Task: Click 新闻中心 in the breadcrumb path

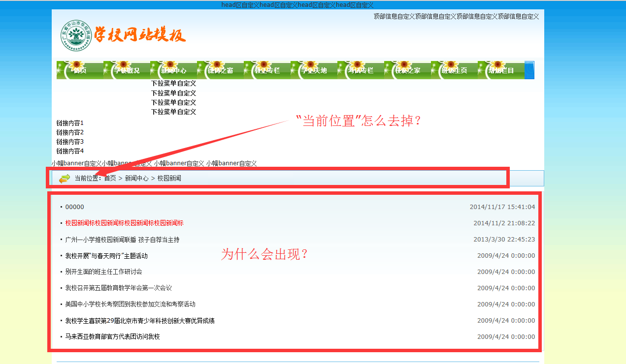Action: (x=136, y=179)
